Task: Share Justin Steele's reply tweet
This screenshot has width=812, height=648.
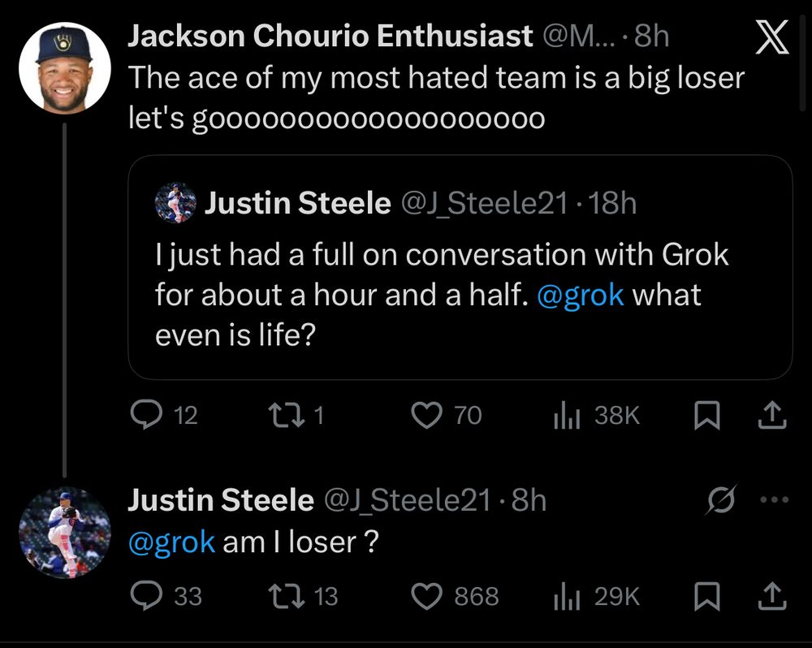Action: point(771,596)
